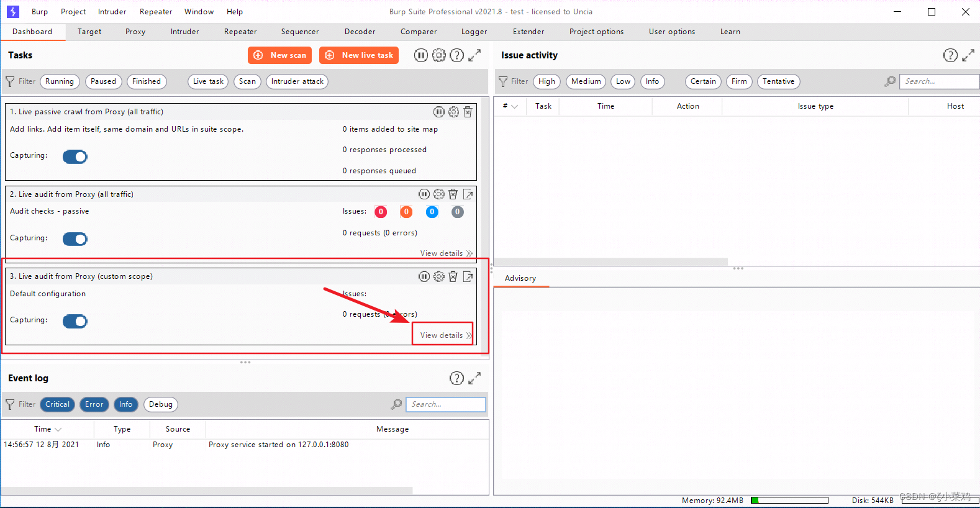
Task: Toggle the Debug event log filter
Action: pyautogui.click(x=161, y=404)
